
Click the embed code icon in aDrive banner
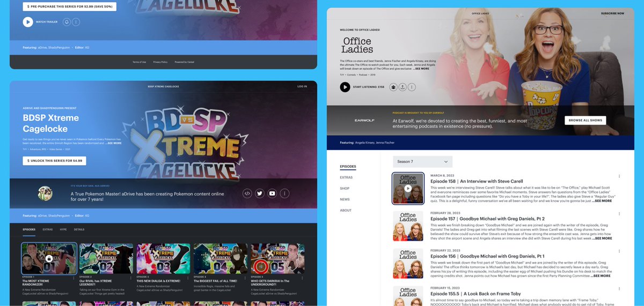(x=247, y=193)
